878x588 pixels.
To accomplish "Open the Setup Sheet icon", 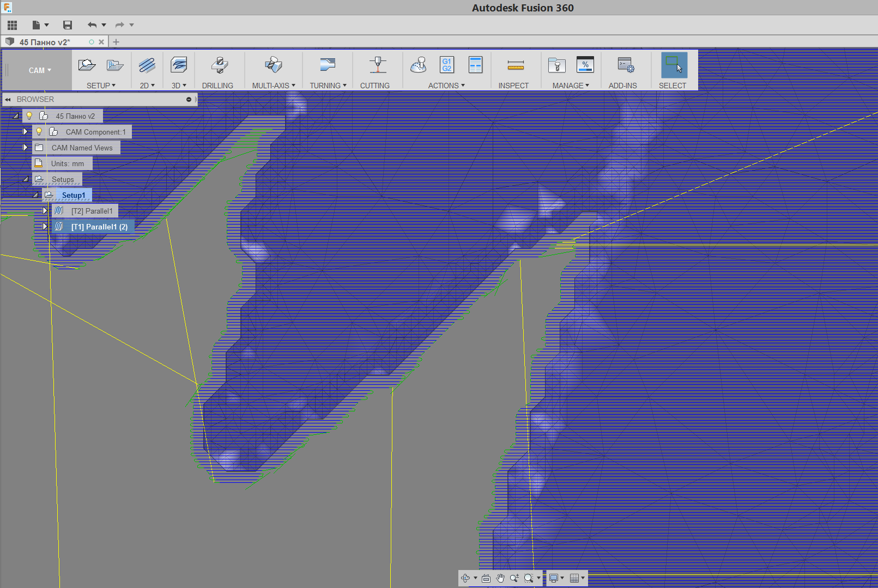I will 476,65.
